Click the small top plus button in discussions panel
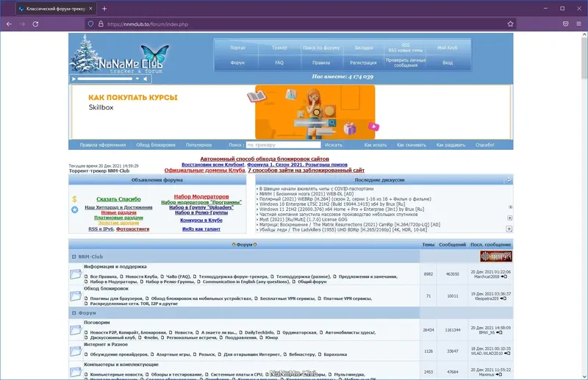Screen dimensions: 588x380 [510, 207]
